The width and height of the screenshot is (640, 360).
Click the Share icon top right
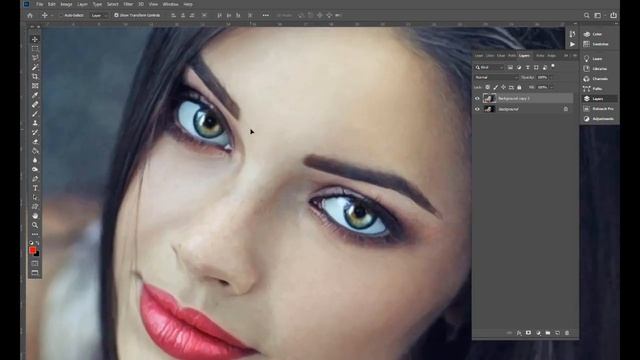[x=613, y=15]
